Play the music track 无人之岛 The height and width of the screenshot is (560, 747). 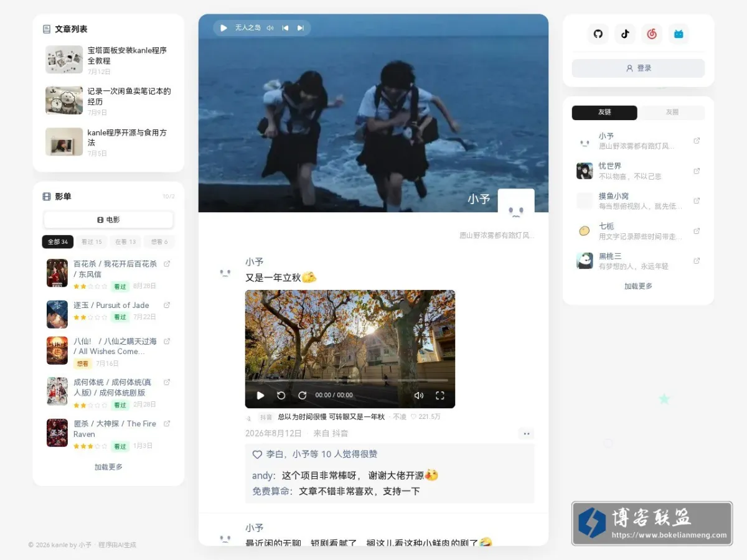[x=223, y=28]
